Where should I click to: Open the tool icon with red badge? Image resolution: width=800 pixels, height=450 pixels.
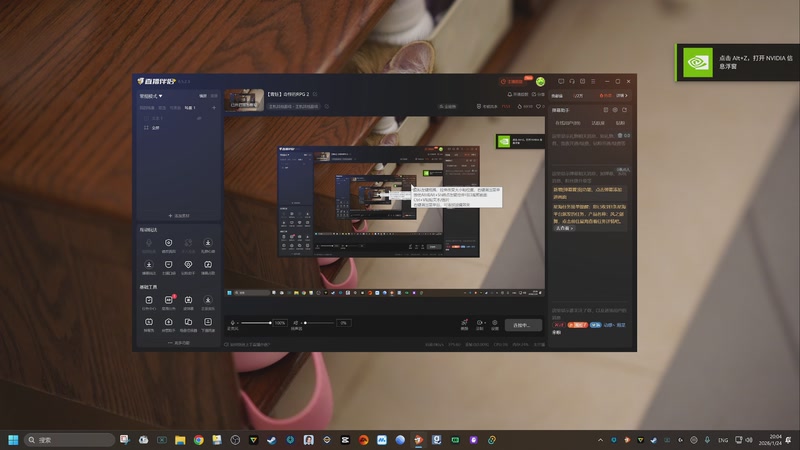(x=168, y=300)
